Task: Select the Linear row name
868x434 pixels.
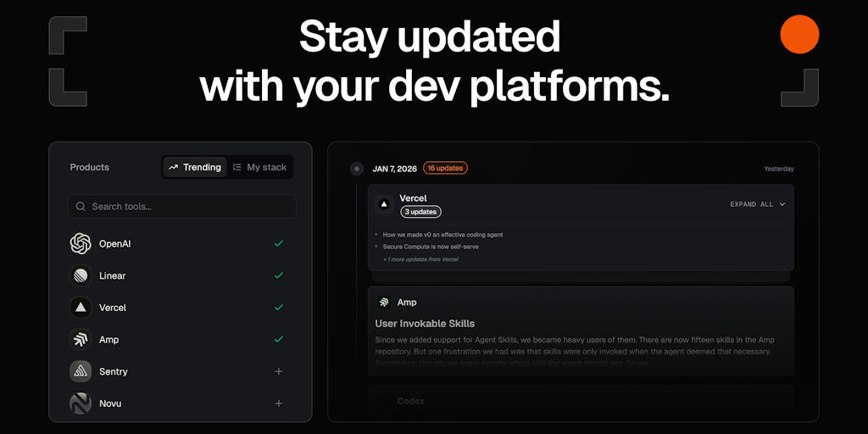Action: [x=113, y=275]
